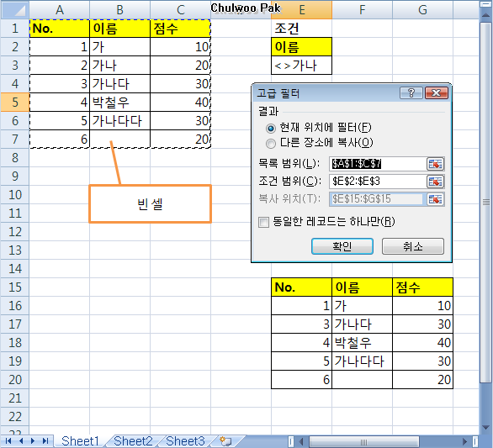Select 조건 label cell E1

301,29
